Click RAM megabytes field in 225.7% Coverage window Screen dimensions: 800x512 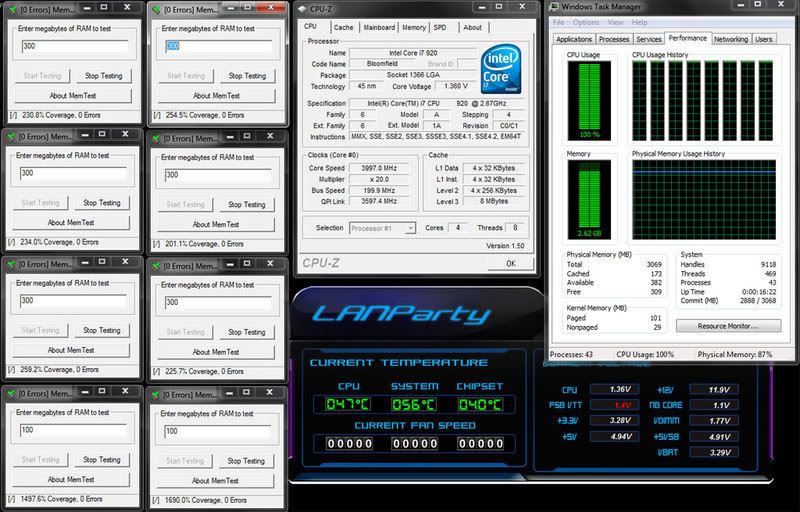coord(218,302)
